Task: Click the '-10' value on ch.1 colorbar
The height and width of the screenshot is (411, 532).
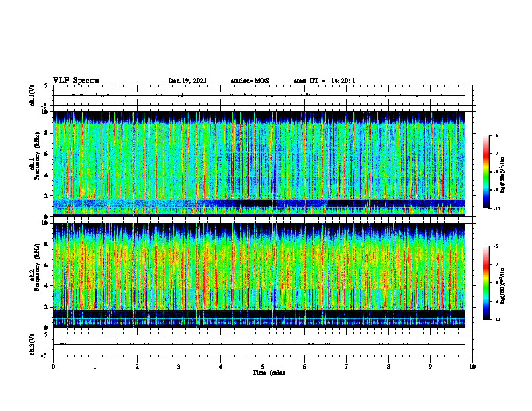Action: point(496,209)
